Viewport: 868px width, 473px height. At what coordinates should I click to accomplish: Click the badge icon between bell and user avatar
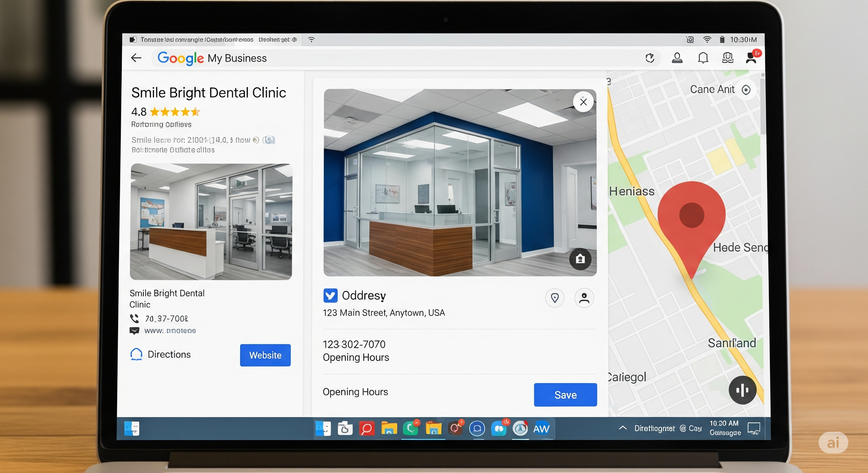[x=727, y=58]
